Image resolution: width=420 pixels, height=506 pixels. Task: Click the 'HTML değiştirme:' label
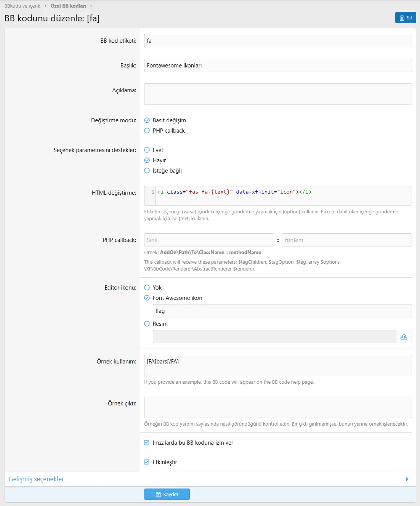114,193
